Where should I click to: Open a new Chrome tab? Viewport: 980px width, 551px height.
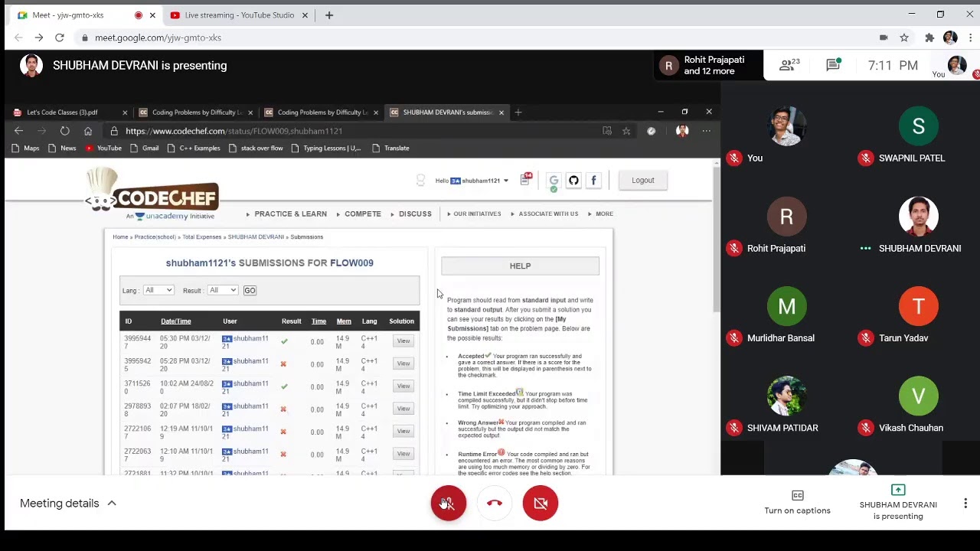tap(329, 15)
